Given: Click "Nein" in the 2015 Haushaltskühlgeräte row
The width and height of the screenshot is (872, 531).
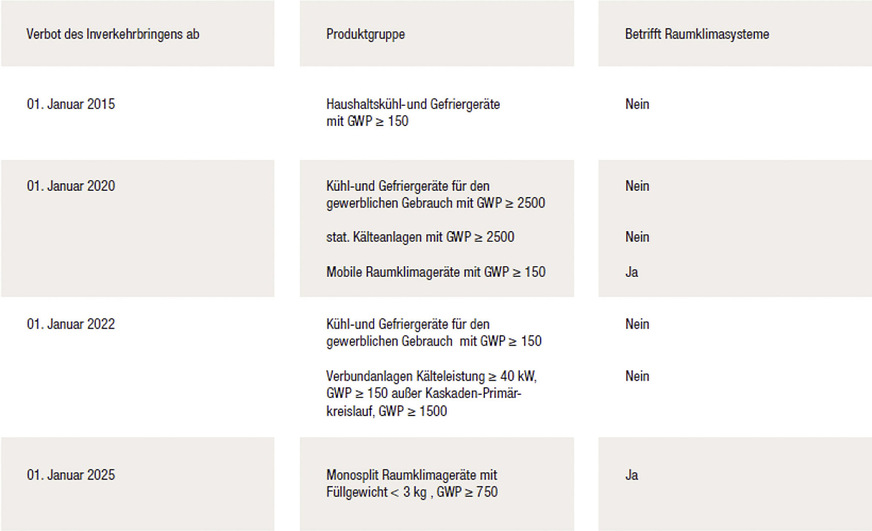Looking at the screenshot, I should click(637, 104).
